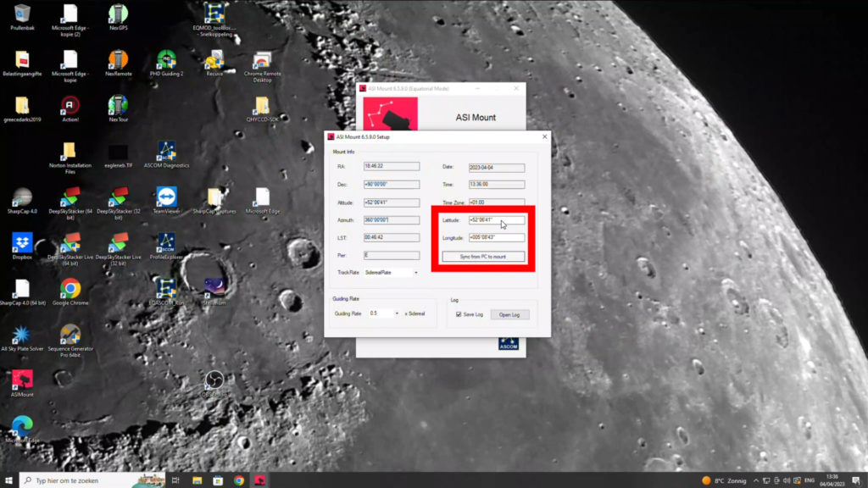
Task: Select the PHD Guiding 2 icon
Action: (x=167, y=64)
